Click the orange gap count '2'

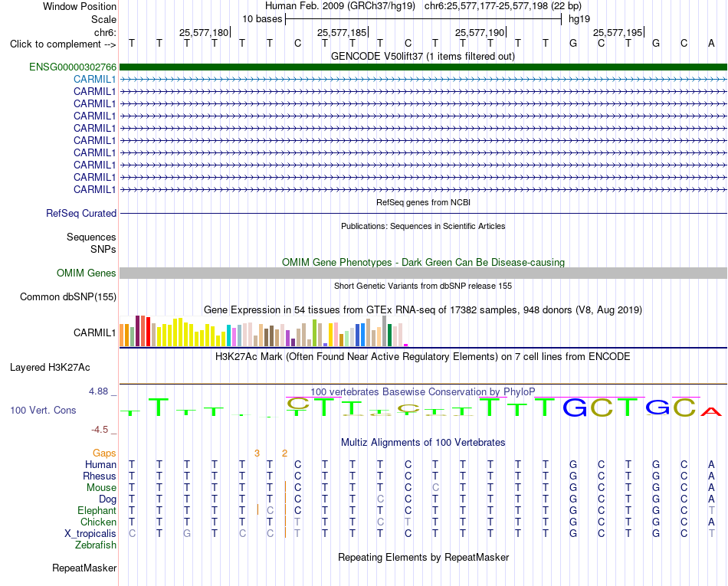(284, 453)
